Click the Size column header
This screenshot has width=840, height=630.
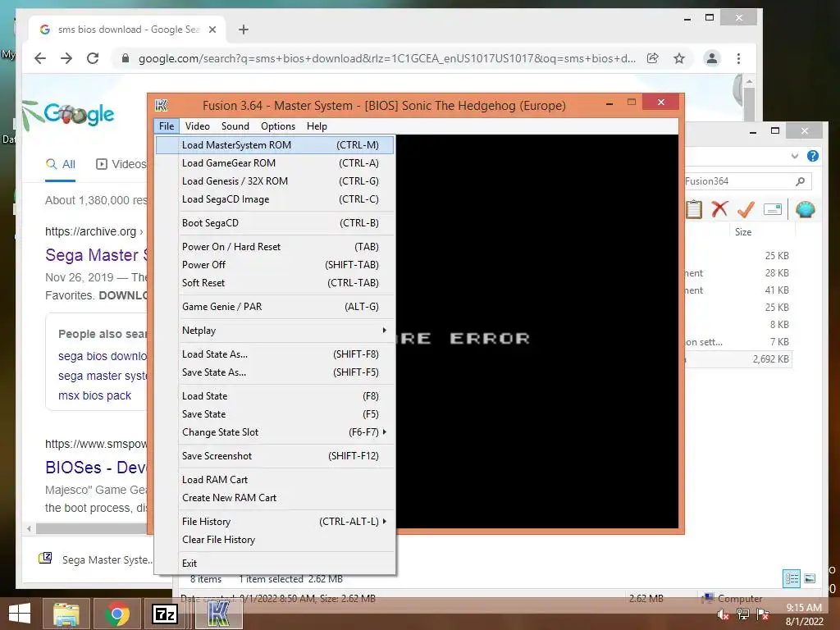click(743, 232)
